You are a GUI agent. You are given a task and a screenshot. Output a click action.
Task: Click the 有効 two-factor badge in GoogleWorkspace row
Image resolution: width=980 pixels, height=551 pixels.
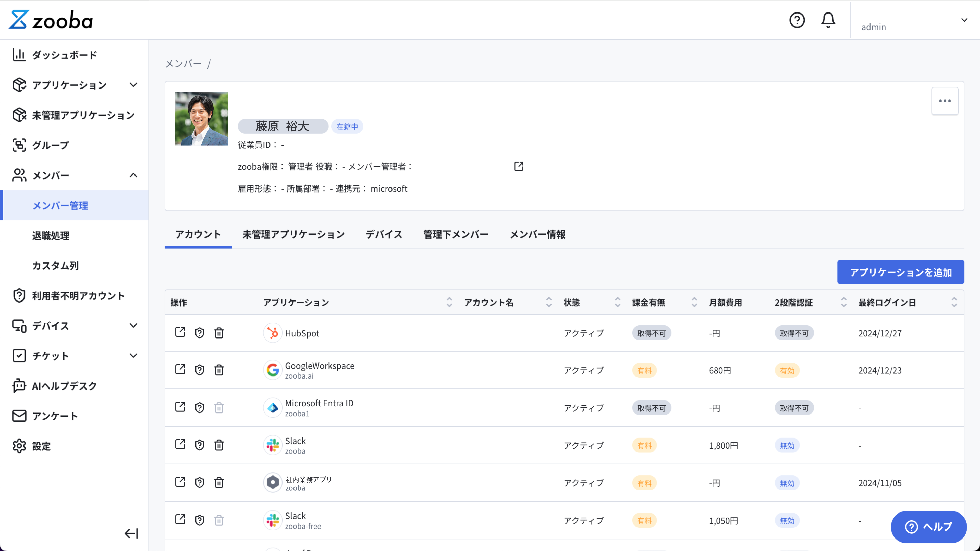[787, 370]
